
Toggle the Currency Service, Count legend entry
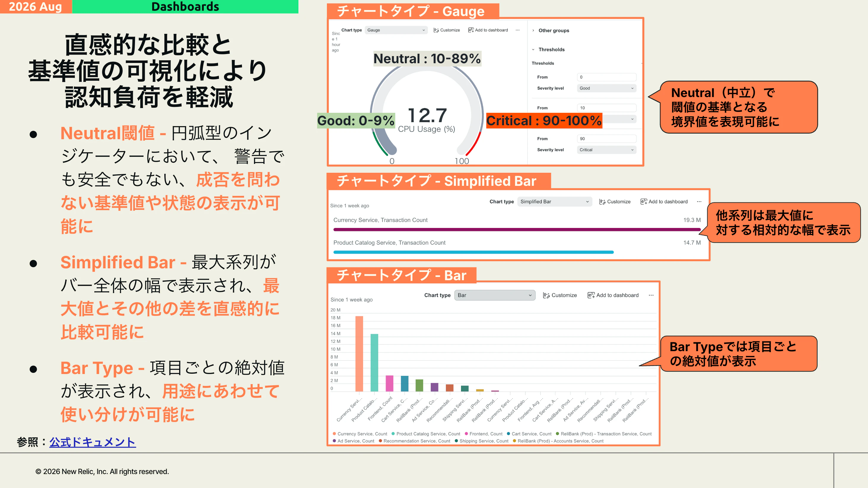click(360, 434)
